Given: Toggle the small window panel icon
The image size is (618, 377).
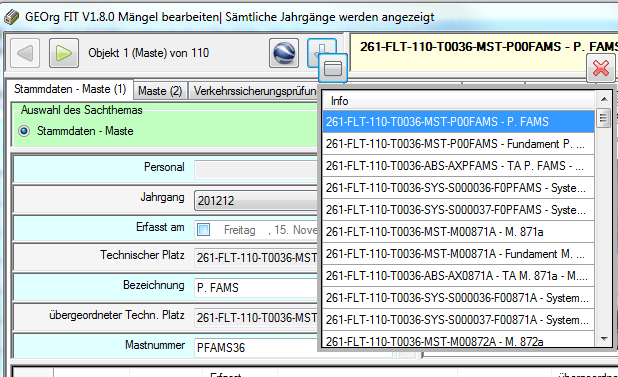Looking at the screenshot, I should (333, 68).
